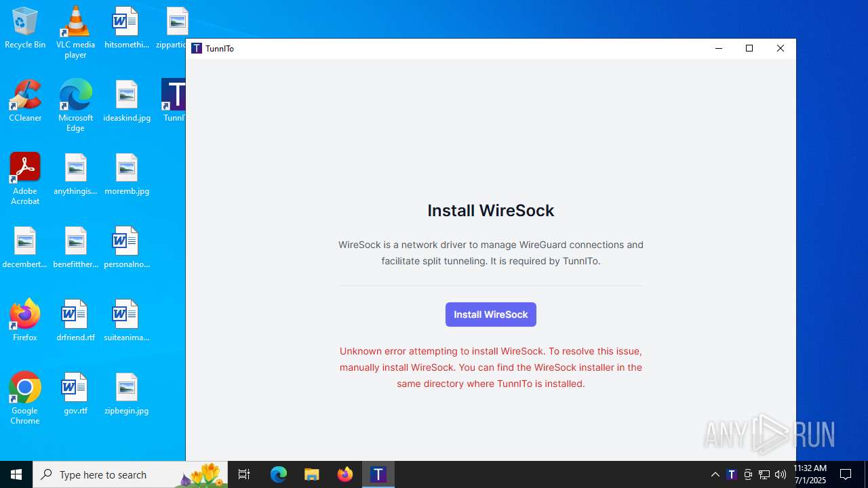Select moremb.jpg file on desktop

127,174
